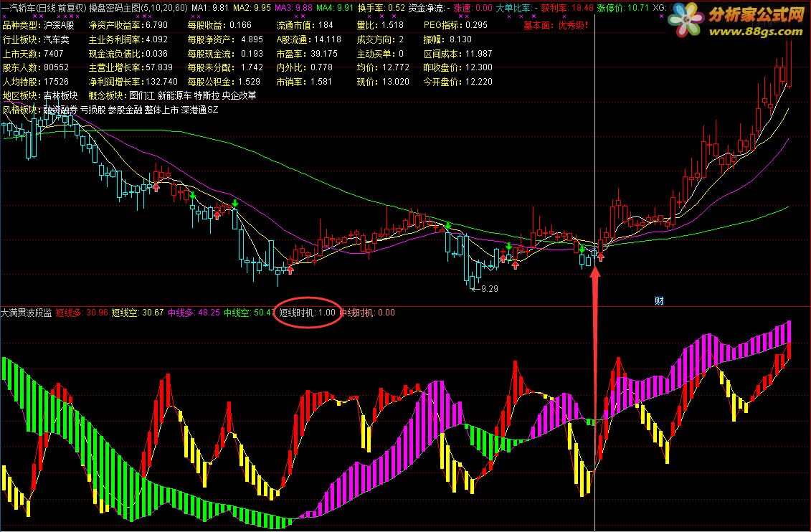The height and width of the screenshot is (532, 811).
Task: Click the 大满贯波段监 sub-indicator title
Action: (27, 313)
